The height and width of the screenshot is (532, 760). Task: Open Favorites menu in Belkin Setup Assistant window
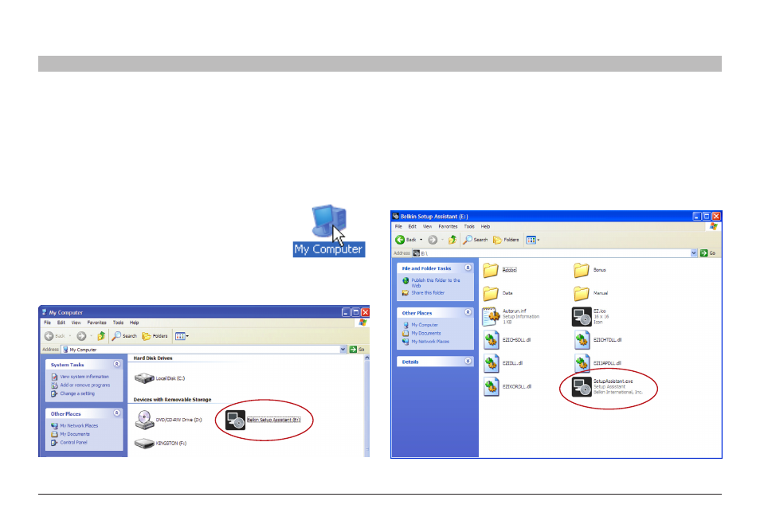pyautogui.click(x=448, y=226)
